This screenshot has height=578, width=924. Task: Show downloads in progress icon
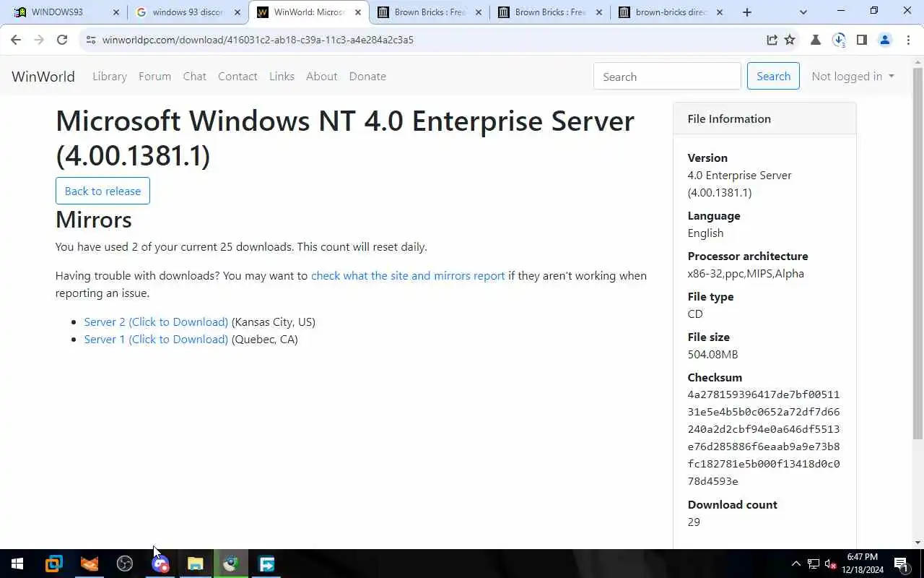839,40
